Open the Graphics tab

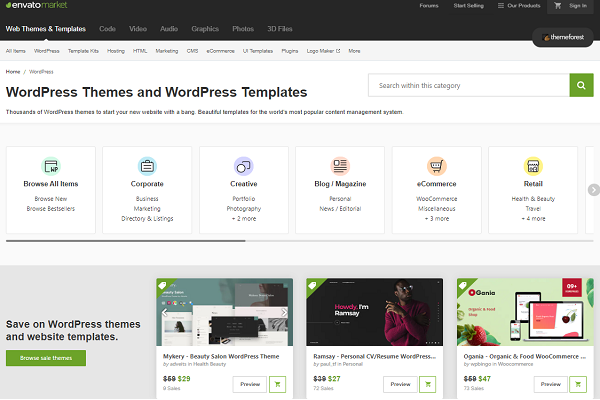click(205, 29)
